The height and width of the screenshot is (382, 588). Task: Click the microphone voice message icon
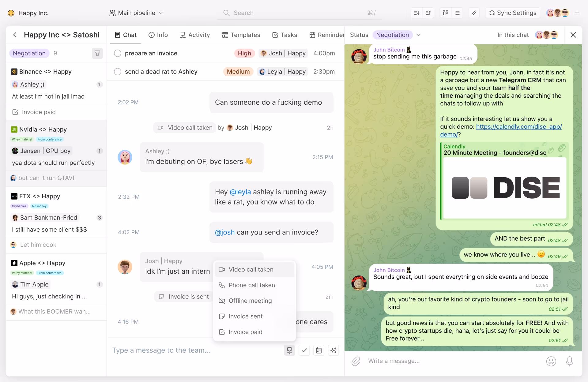(569, 361)
